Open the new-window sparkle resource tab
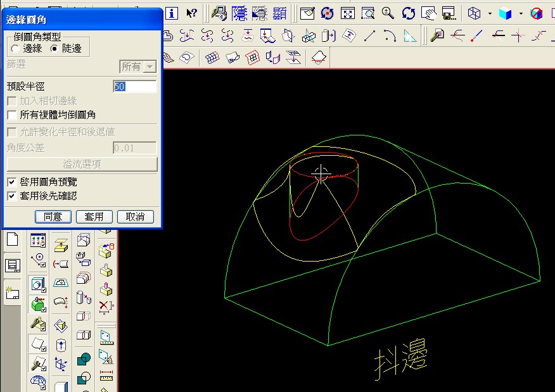 pos(13,293)
